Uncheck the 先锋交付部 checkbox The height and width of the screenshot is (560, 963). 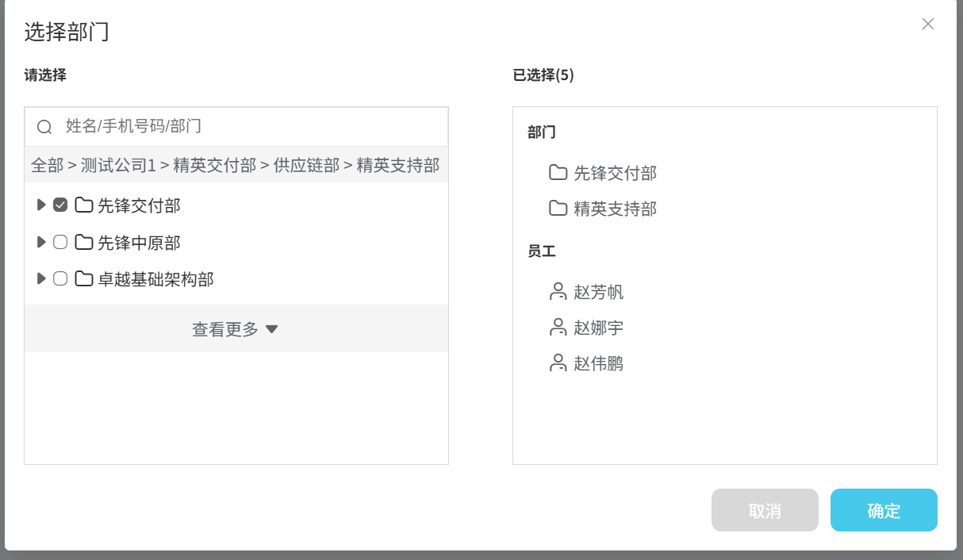(60, 205)
